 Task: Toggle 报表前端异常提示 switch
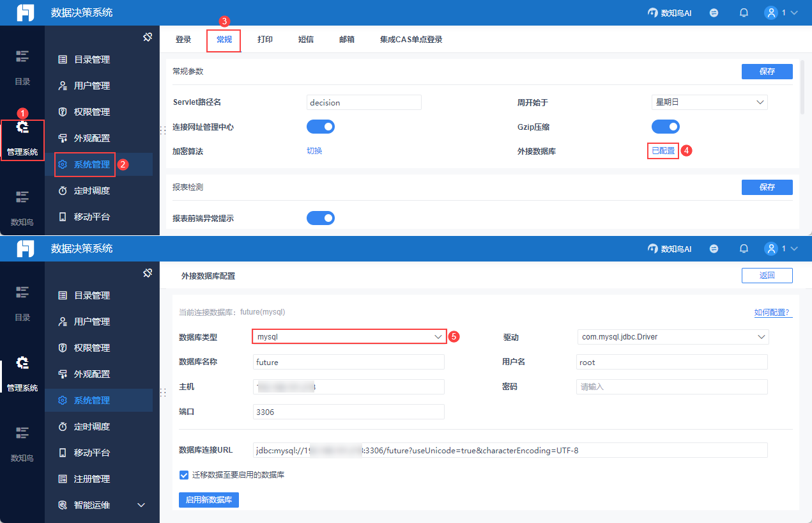click(x=321, y=218)
